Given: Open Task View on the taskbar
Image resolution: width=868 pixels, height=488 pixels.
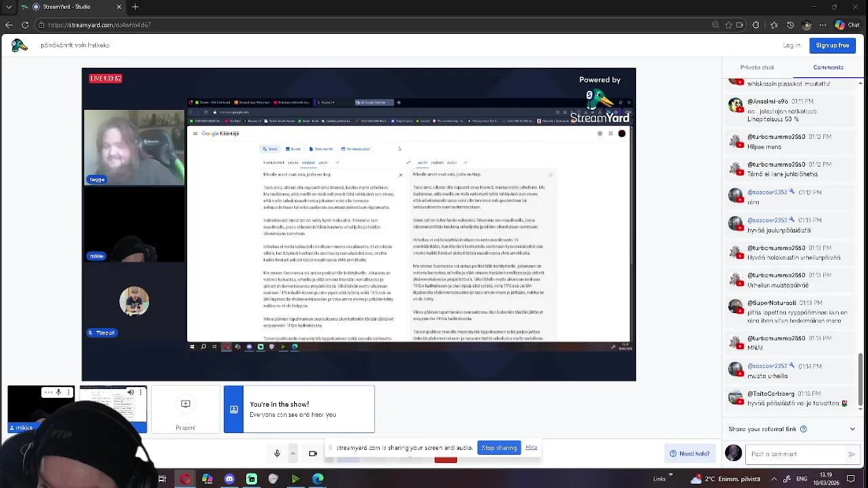Looking at the screenshot, I should 162,479.
